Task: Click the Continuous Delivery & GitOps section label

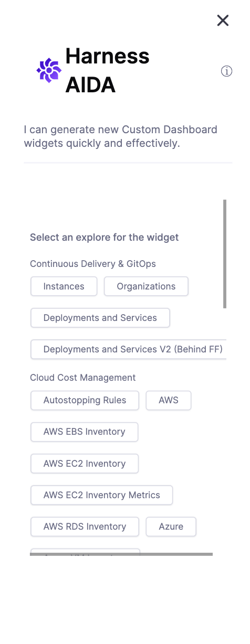Action: pos(93,264)
